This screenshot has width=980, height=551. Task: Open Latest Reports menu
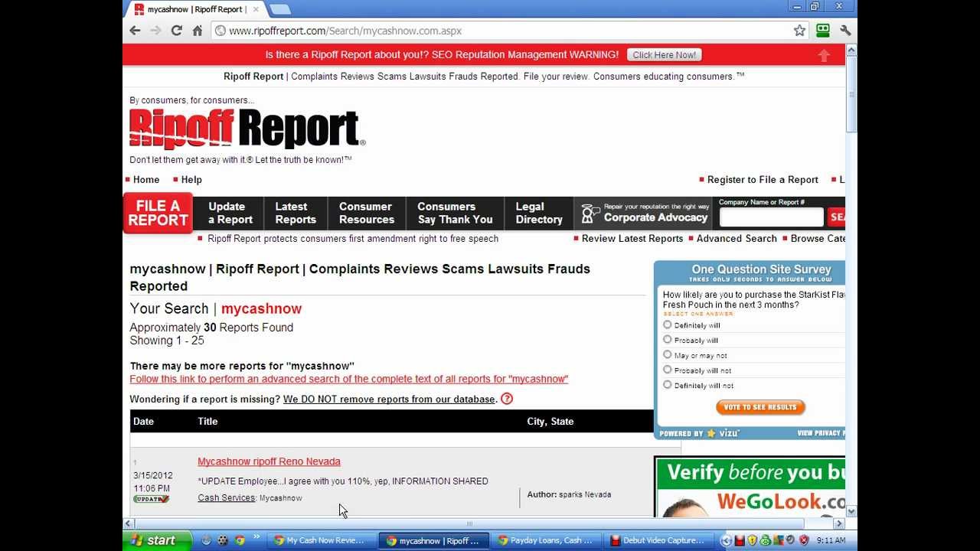pos(296,213)
